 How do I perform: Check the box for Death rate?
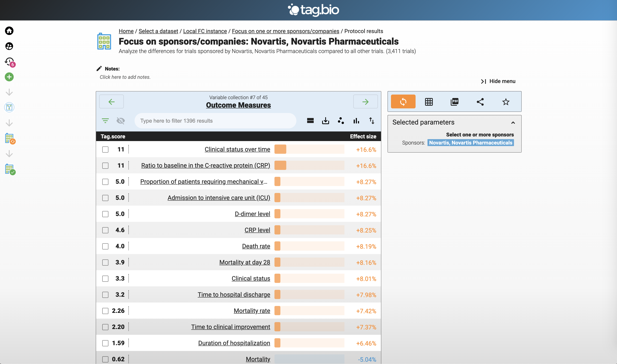click(x=105, y=246)
